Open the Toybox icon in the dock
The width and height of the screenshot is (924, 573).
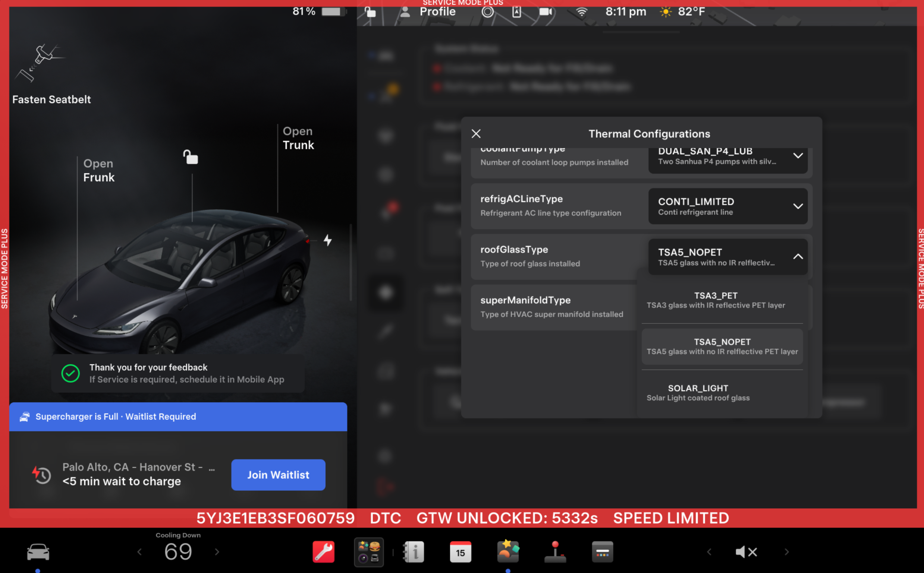click(508, 551)
